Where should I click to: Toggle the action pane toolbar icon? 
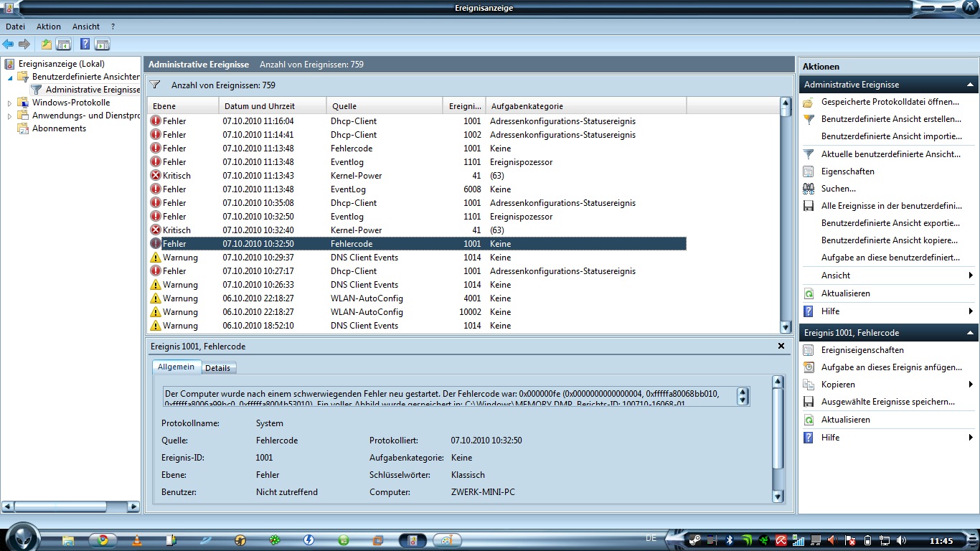click(x=102, y=44)
